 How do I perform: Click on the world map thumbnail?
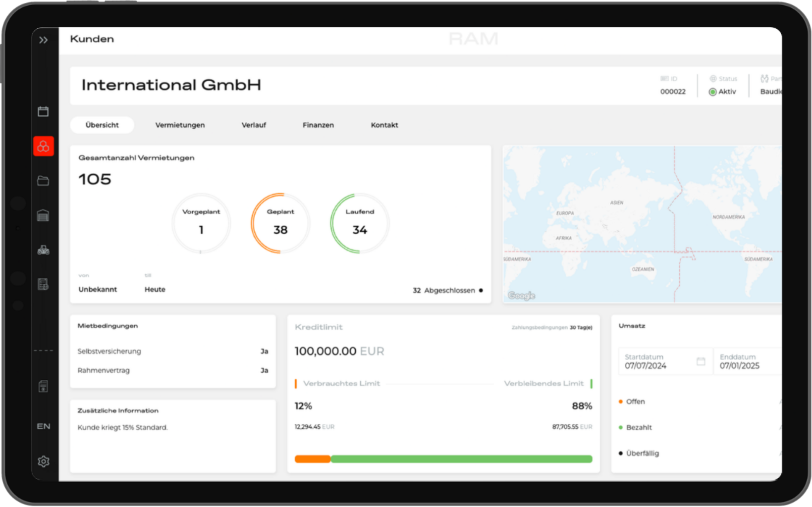642,224
